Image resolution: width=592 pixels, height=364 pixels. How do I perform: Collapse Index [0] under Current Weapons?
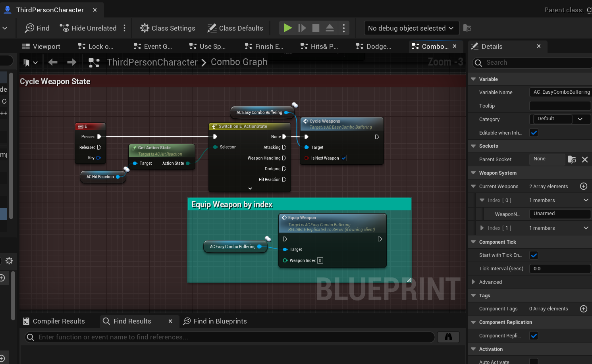point(482,200)
